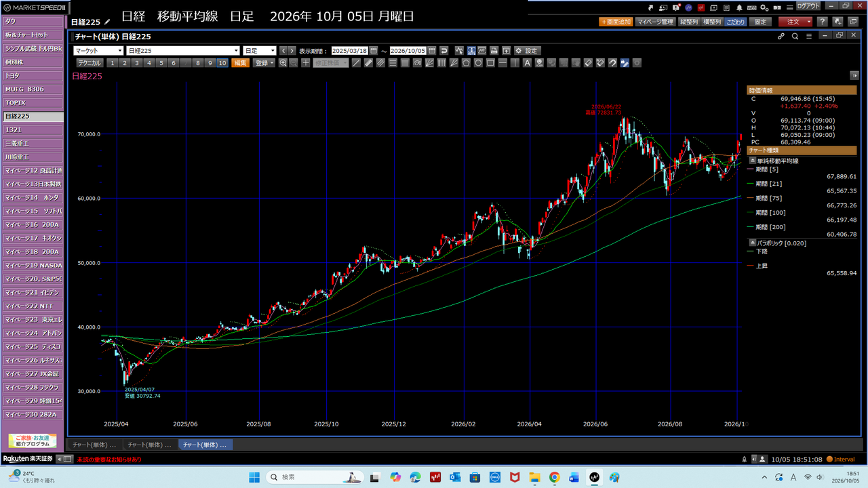
Task: Click the end date field 2026/10/05
Action: (x=408, y=51)
